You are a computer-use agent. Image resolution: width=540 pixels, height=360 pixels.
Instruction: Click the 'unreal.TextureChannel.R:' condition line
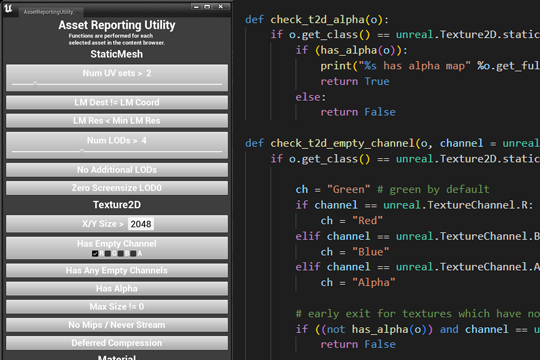click(x=414, y=205)
